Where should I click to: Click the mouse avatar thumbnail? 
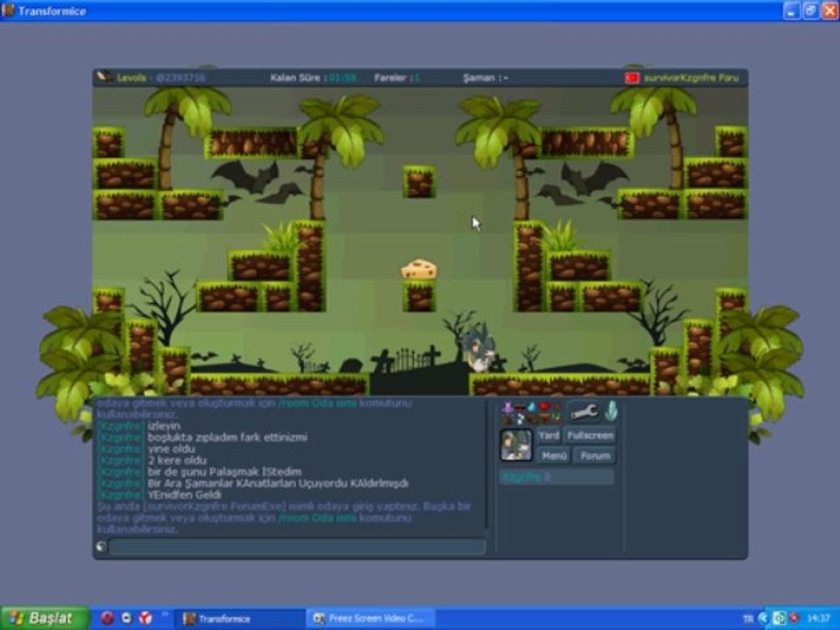pos(516,444)
